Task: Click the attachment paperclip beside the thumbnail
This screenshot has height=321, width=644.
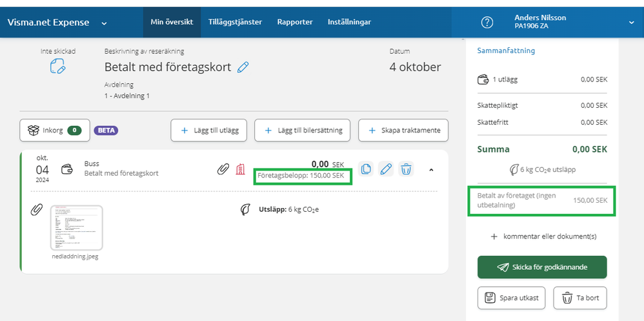Action: coord(37,209)
